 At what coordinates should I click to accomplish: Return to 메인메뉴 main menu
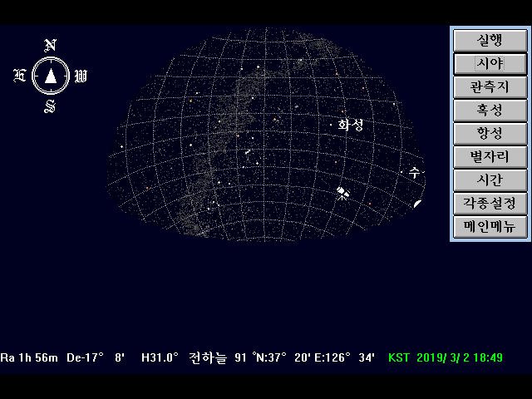point(490,226)
